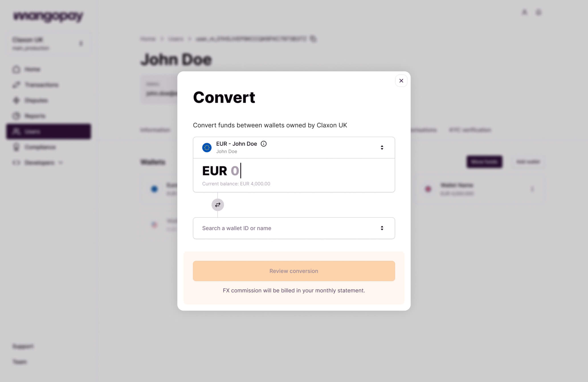Click the user profile icon top right
Image resolution: width=588 pixels, height=382 pixels.
[x=539, y=12]
